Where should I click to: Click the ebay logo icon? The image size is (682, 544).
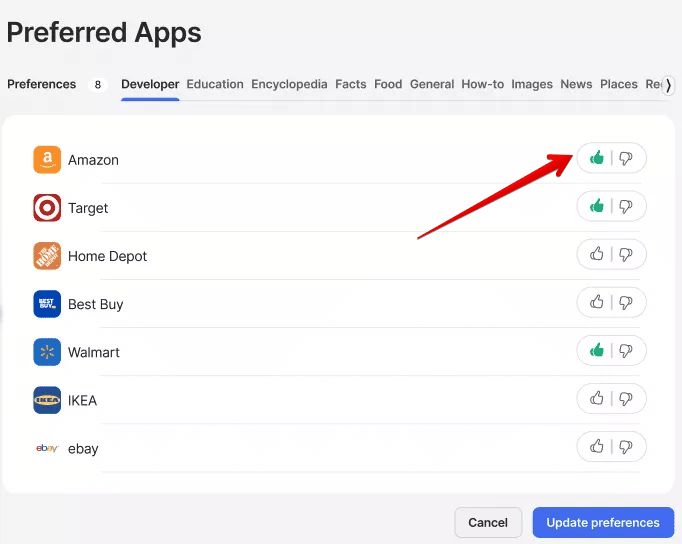click(47, 448)
